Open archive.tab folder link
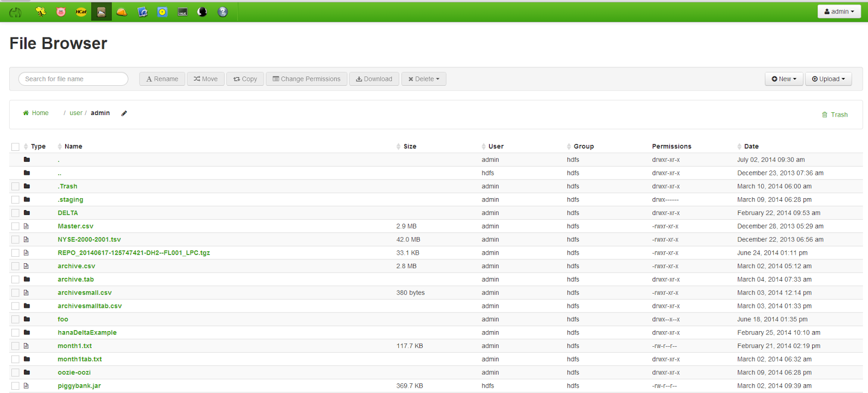This screenshot has height=393, width=868. point(76,280)
